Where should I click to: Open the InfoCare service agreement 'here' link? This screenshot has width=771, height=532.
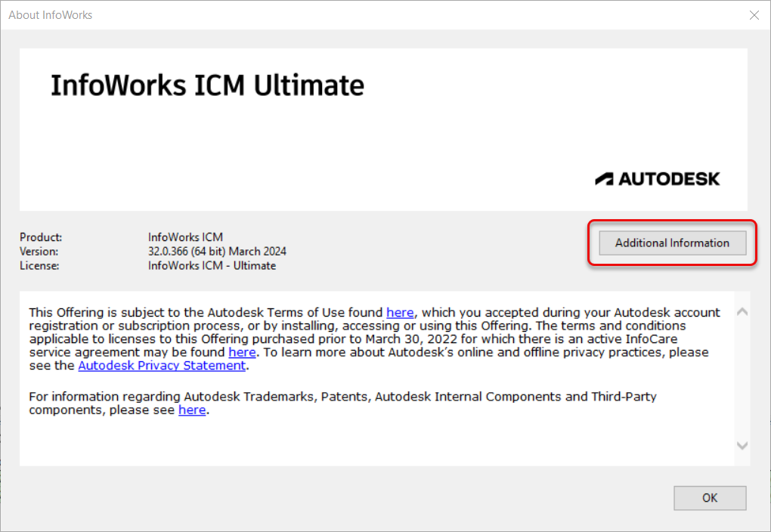242,351
